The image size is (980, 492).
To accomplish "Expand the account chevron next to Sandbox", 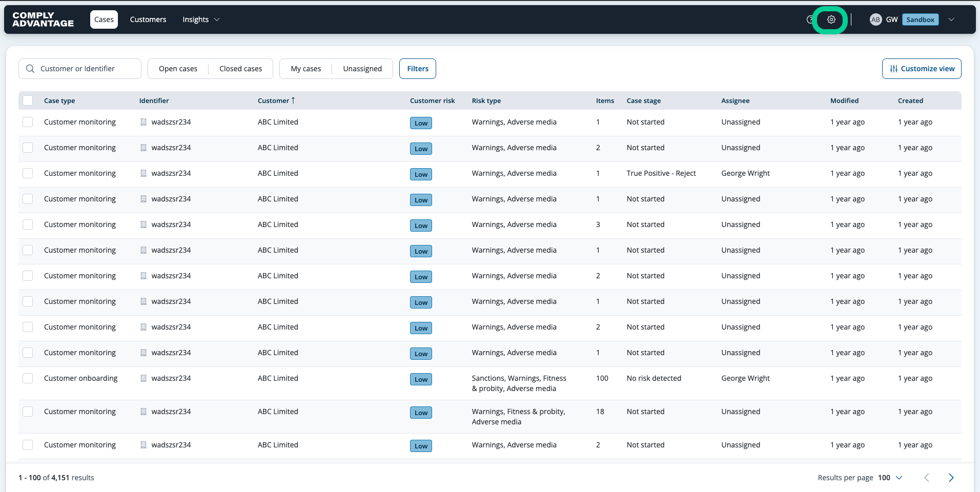I will pos(951,19).
